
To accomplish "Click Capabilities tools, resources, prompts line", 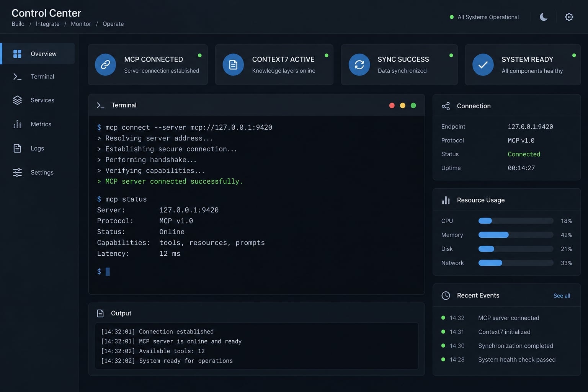I will pos(181,243).
